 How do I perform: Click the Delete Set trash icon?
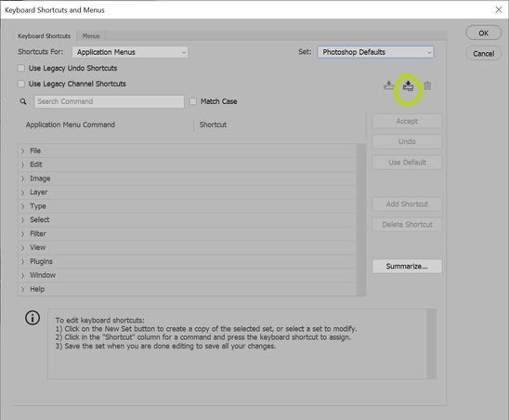click(x=427, y=85)
